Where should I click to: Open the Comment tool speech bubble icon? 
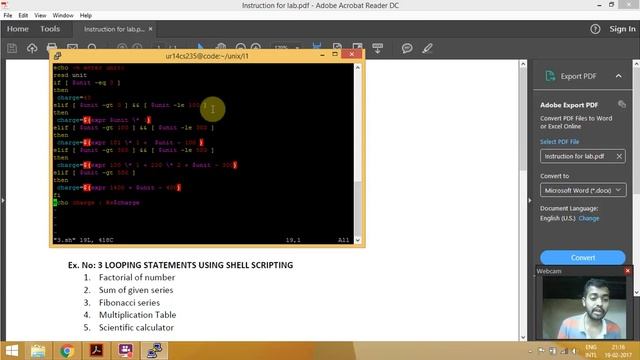point(407,48)
